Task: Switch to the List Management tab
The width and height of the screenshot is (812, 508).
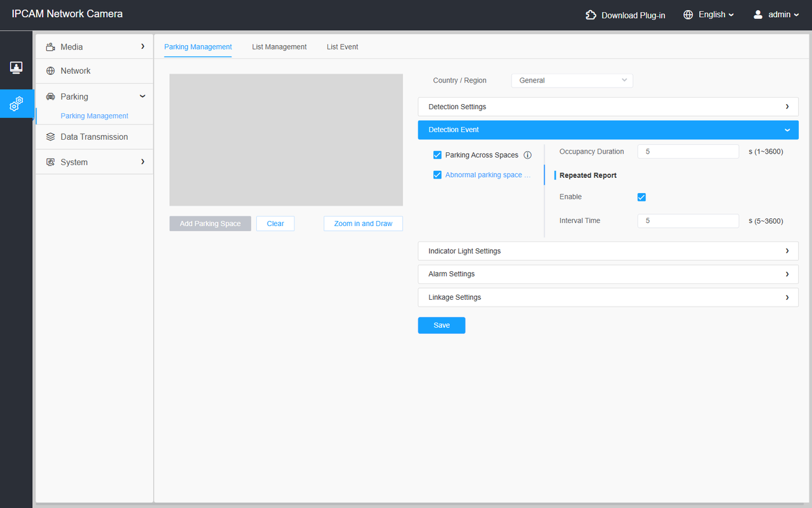Action: [279, 47]
